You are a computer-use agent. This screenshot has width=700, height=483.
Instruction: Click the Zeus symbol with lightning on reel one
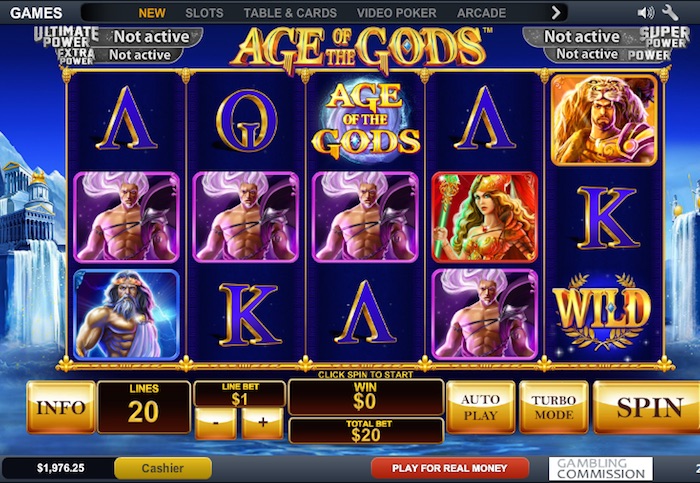point(126,314)
